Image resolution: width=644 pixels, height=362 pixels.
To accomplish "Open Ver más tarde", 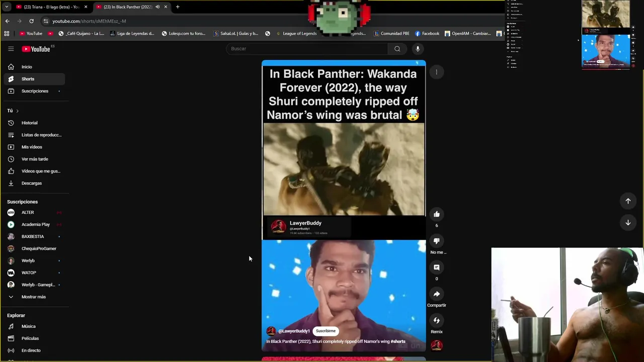I will tap(34, 159).
